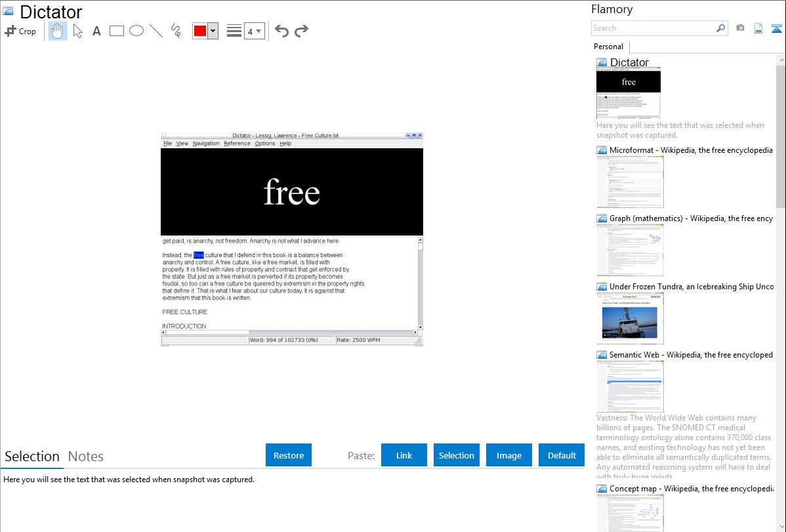This screenshot has width=786, height=532.
Task: Open the Personal tab
Action: 609,47
